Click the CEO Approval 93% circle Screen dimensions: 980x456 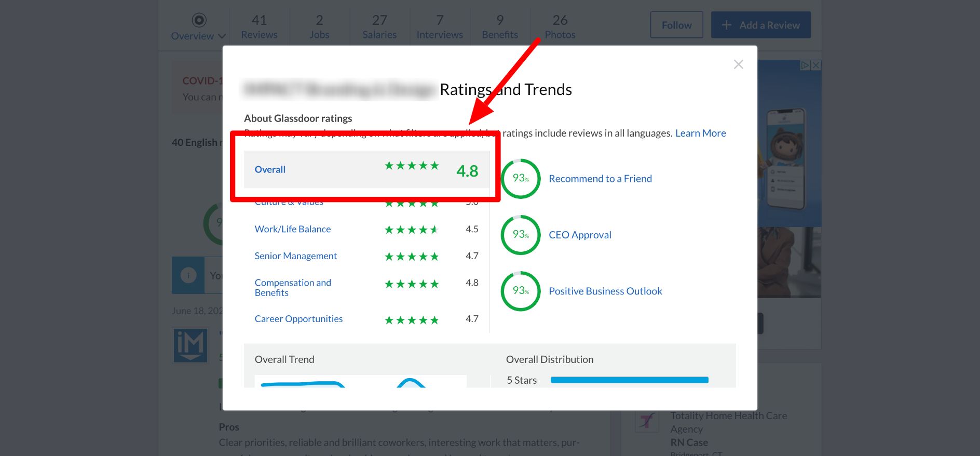click(521, 235)
